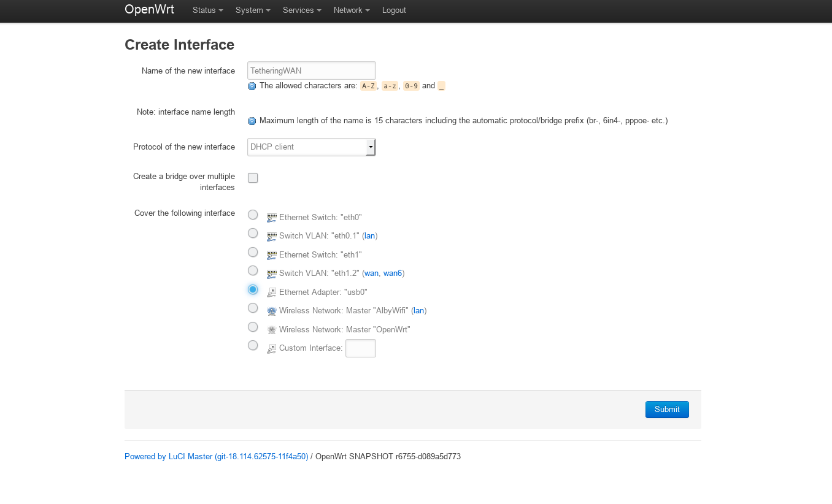
Task: Open the Services menu in navbar
Action: 302,10
